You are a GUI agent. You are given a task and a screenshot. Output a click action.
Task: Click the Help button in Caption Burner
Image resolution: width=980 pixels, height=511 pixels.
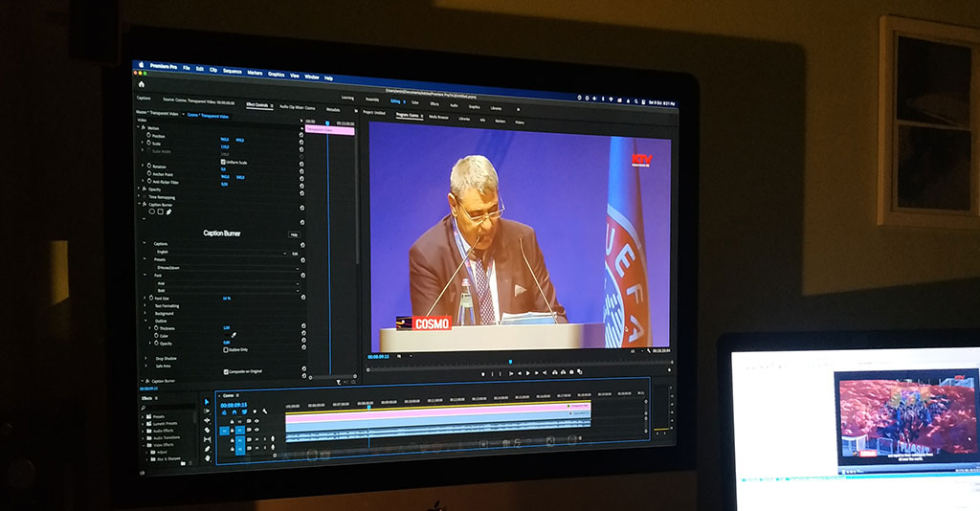click(x=294, y=233)
